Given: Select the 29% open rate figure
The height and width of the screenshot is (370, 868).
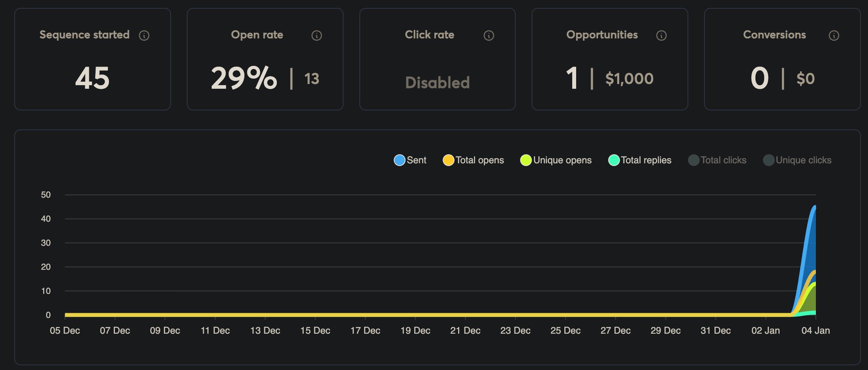Looking at the screenshot, I should point(244,78).
